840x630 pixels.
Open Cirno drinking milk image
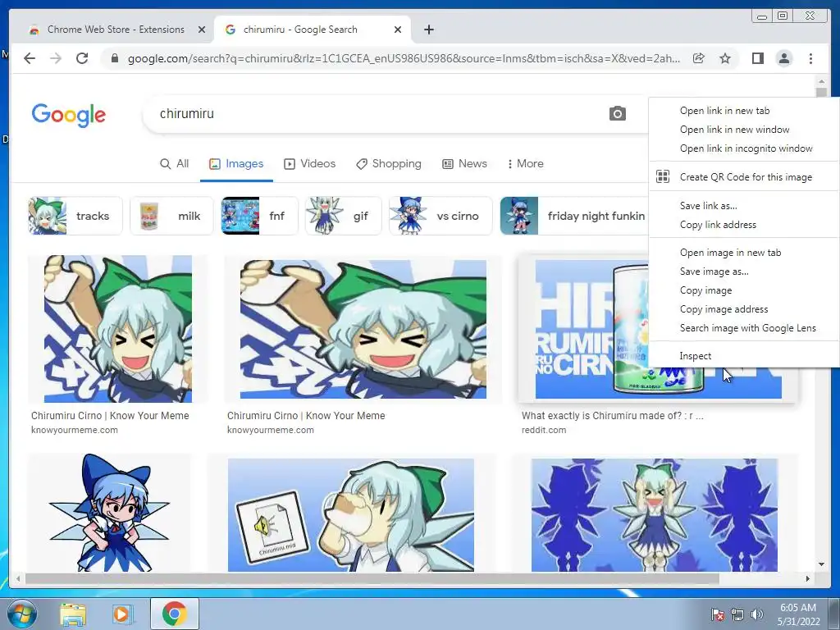[x=351, y=515]
